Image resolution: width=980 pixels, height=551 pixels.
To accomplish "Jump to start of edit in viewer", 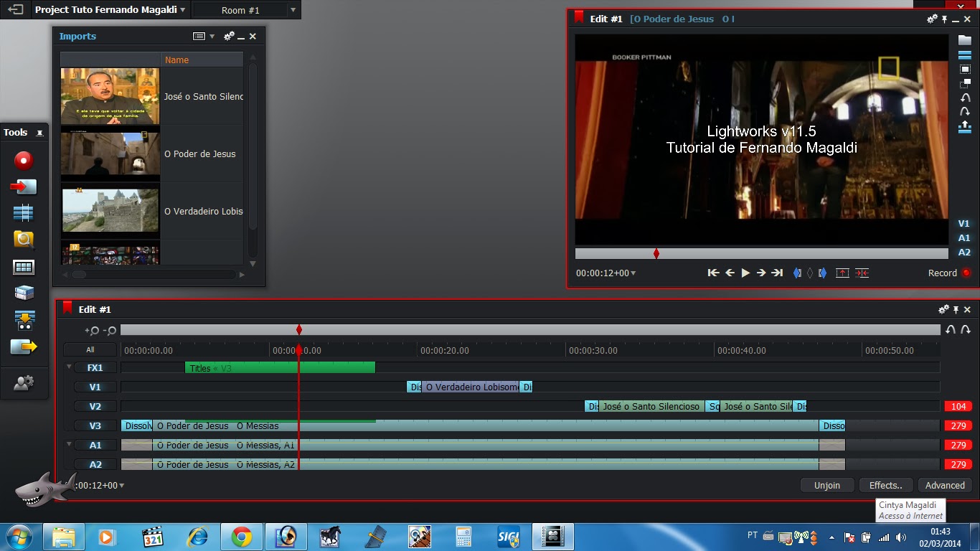I will (713, 273).
